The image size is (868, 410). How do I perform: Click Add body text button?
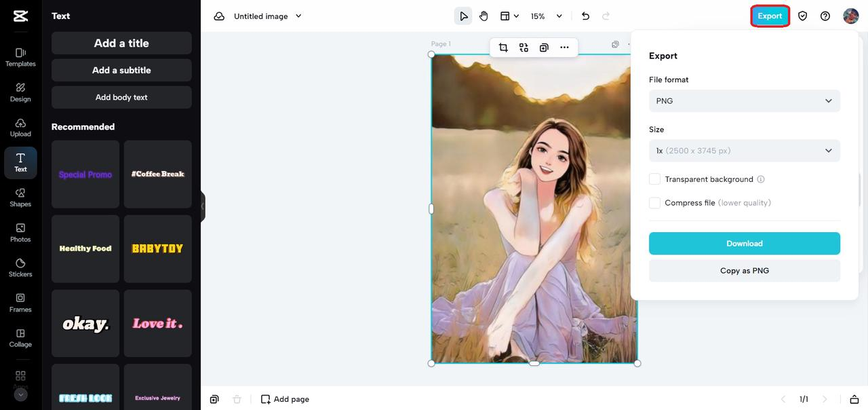coord(121,97)
